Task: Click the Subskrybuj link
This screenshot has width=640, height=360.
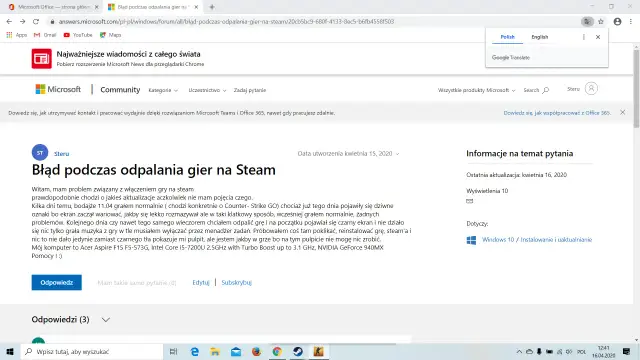Action: click(x=237, y=282)
